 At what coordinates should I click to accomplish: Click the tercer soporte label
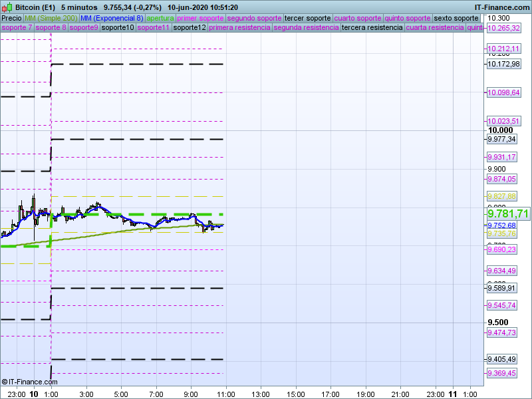[x=307, y=18]
